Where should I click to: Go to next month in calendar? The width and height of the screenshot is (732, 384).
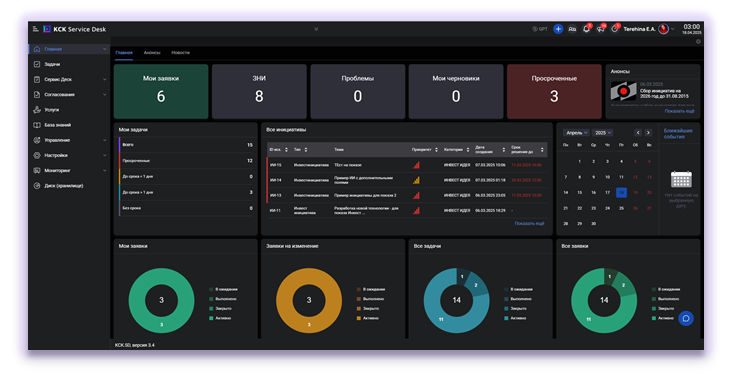coord(648,133)
